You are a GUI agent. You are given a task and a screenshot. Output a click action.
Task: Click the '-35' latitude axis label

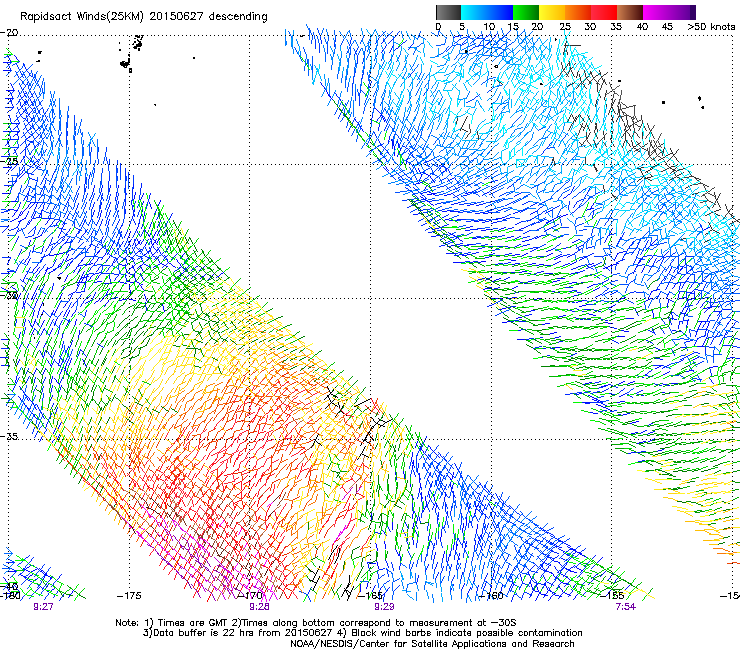click(9, 436)
